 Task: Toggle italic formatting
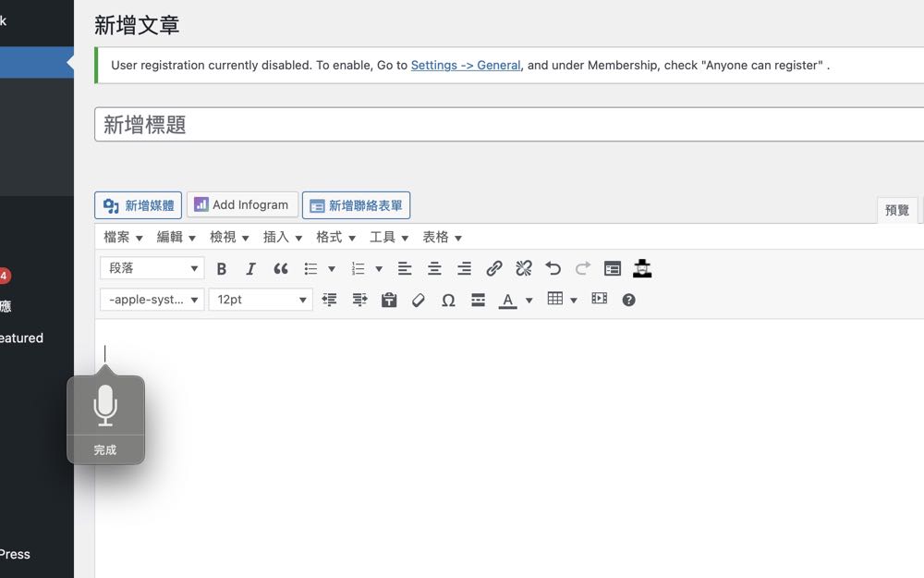(250, 269)
